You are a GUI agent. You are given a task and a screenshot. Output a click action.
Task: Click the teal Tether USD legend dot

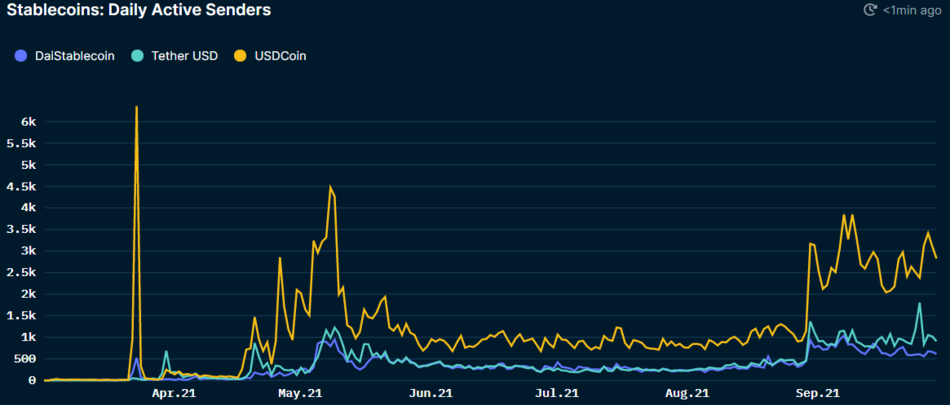(x=137, y=56)
